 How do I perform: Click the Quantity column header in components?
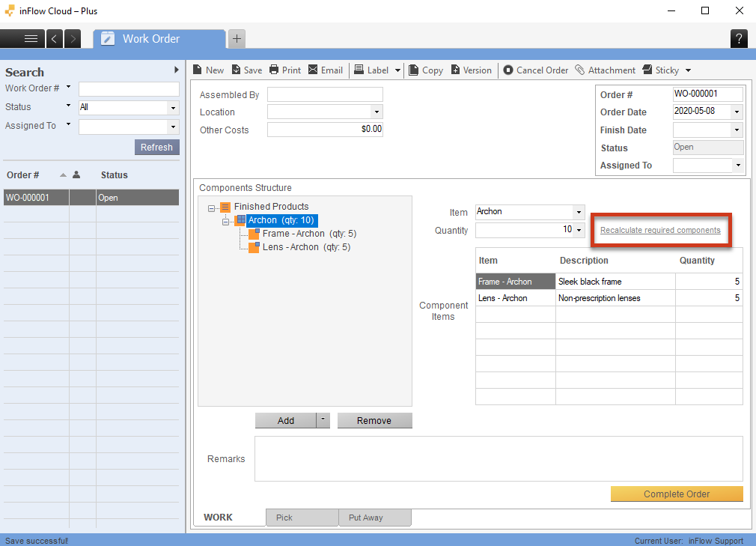[x=697, y=261]
